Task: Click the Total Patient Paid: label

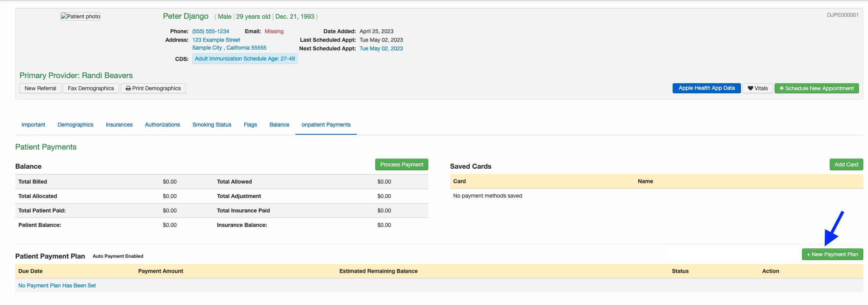Action: point(42,210)
